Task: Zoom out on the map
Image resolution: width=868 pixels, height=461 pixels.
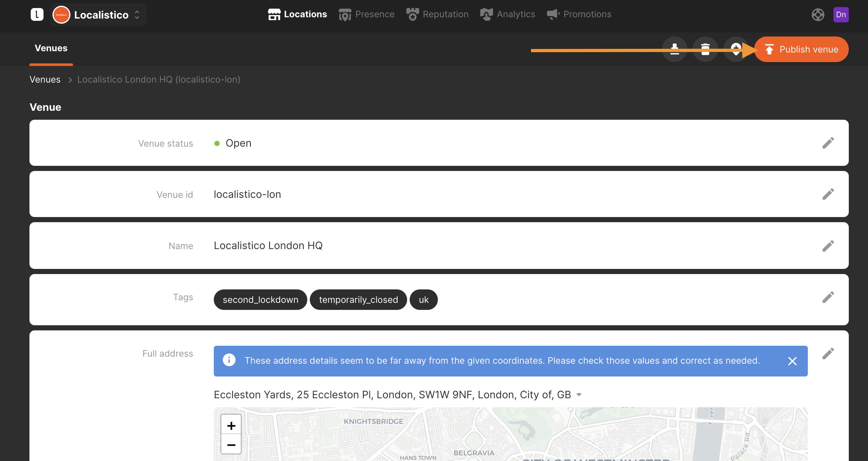Action: pos(231,445)
